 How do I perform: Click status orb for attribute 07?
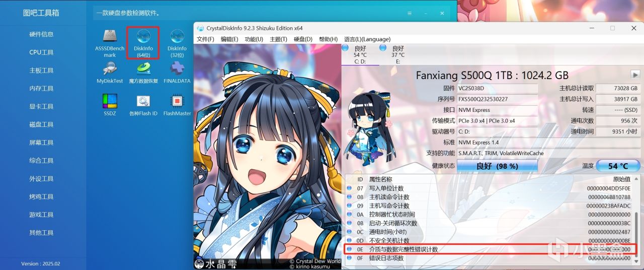[x=350, y=188]
